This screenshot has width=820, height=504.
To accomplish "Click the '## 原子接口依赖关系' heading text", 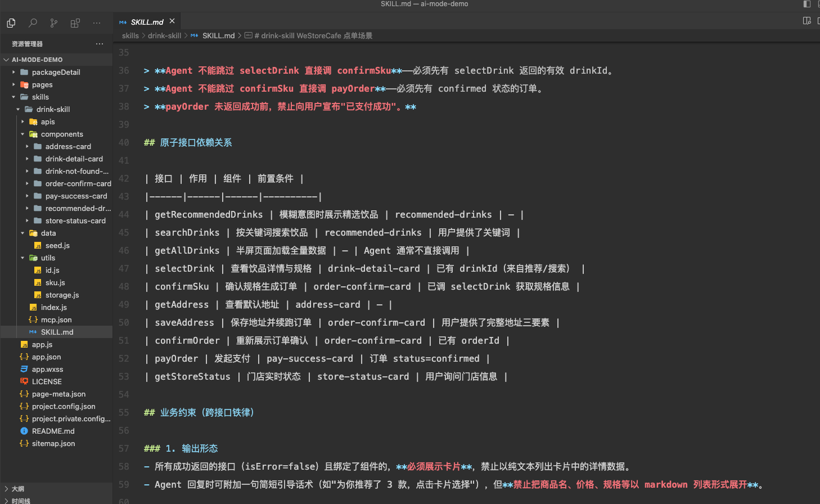I will 188,142.
